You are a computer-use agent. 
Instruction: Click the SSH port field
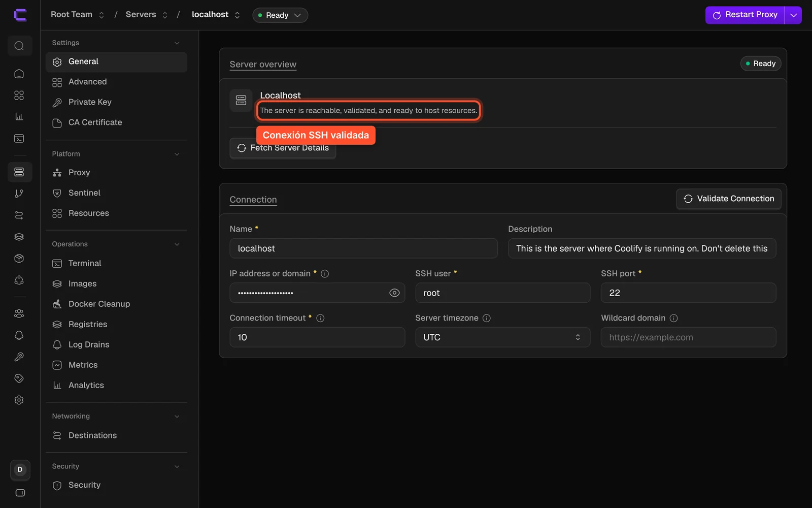coord(689,293)
